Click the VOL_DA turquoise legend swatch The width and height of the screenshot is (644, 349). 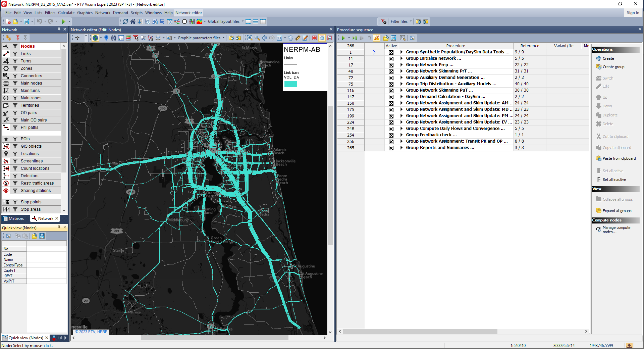290,84
